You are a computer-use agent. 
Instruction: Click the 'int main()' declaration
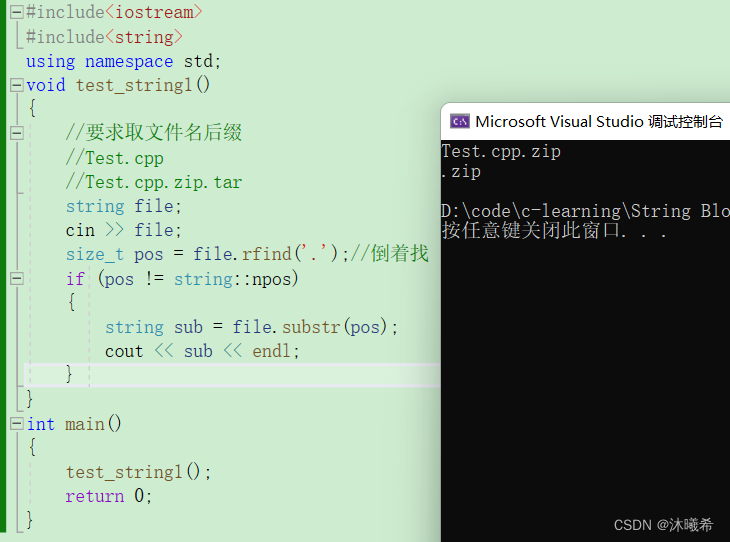[x=74, y=424]
